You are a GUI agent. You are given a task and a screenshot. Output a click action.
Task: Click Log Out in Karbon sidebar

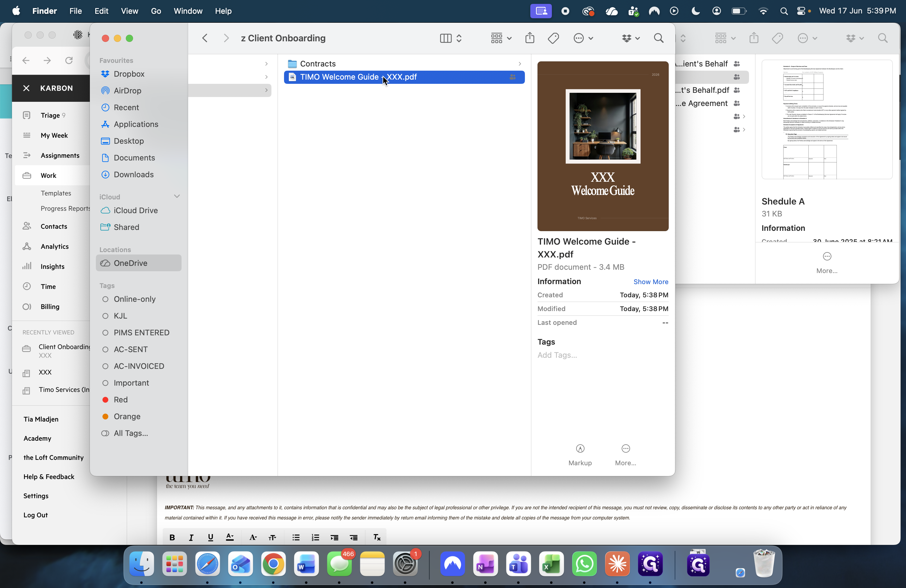[36, 515]
